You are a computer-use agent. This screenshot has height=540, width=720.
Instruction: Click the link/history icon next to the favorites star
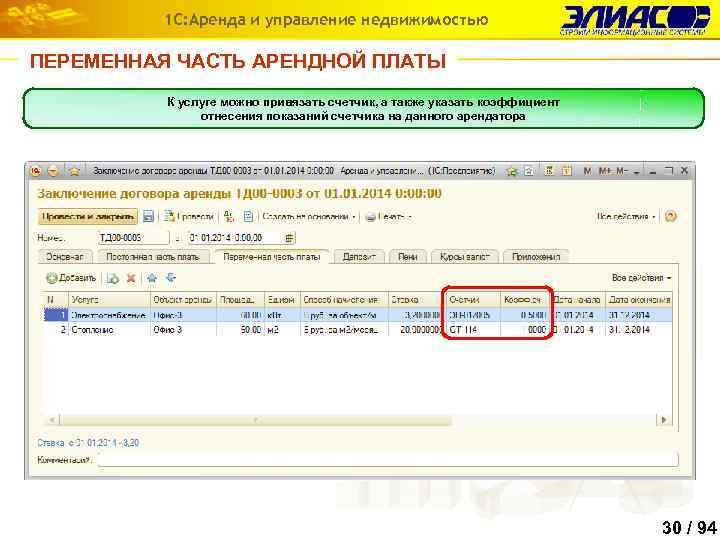pyautogui.click(x=529, y=171)
